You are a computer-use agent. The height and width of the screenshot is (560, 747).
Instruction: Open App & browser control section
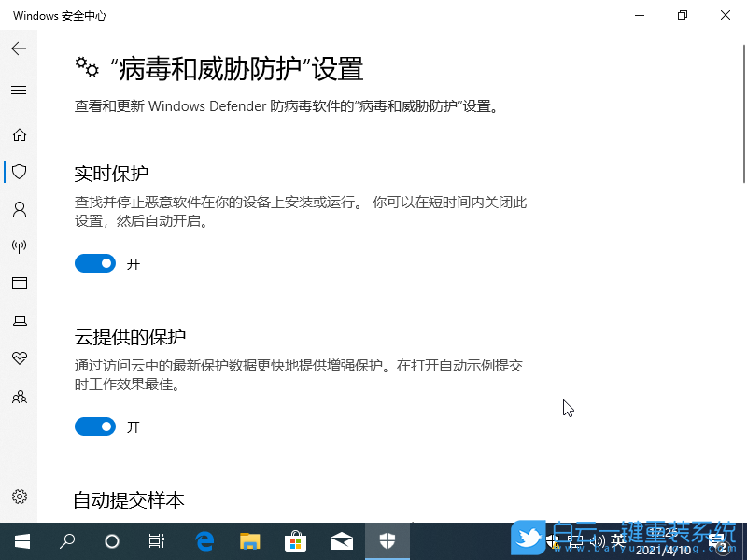click(19, 284)
